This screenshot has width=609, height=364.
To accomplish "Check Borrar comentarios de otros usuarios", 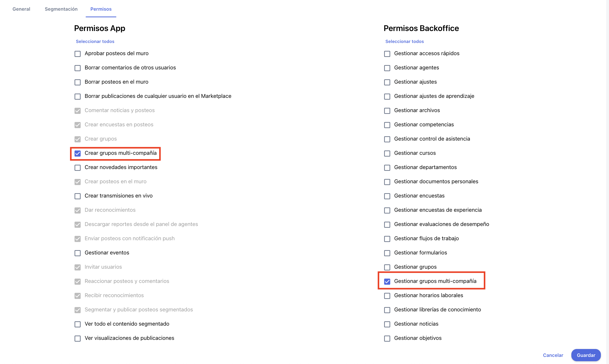I will [x=78, y=68].
